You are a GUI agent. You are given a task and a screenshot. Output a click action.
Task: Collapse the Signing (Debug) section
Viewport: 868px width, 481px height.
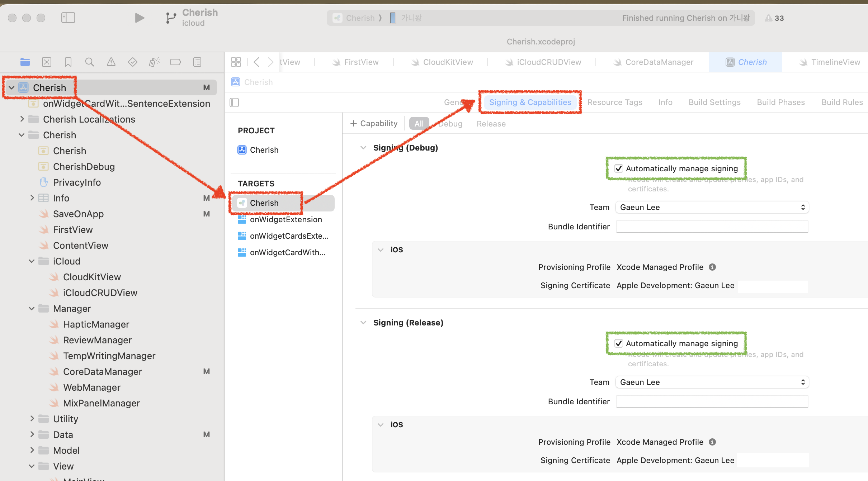tap(363, 148)
